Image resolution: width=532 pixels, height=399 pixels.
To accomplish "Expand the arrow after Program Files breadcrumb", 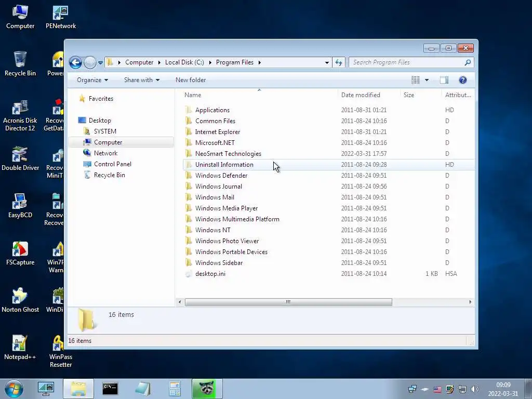I will coord(260,62).
